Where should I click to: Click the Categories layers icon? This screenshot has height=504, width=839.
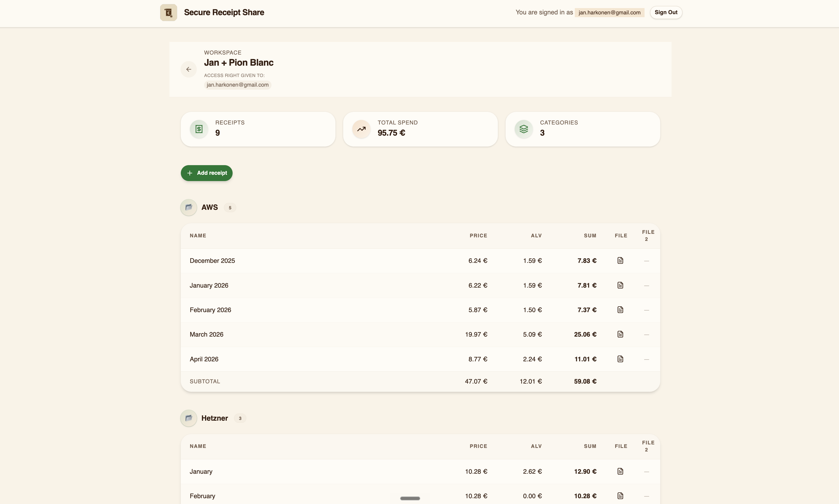(524, 129)
